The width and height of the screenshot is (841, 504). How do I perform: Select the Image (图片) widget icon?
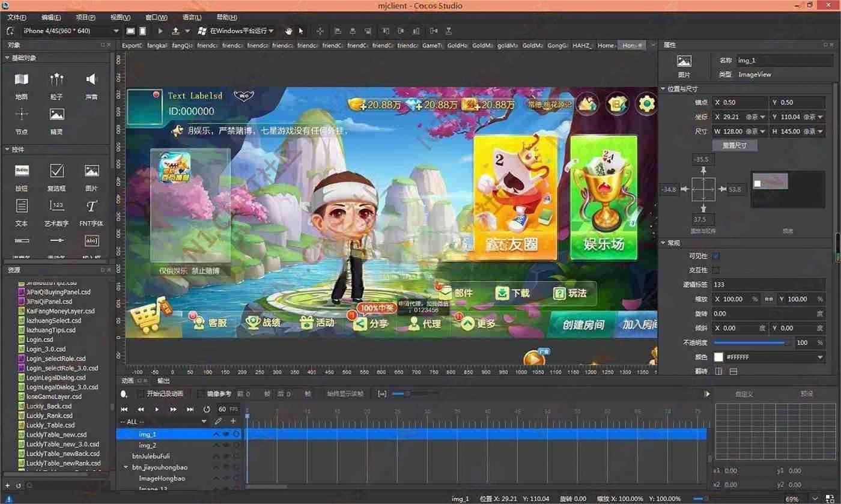pos(91,171)
